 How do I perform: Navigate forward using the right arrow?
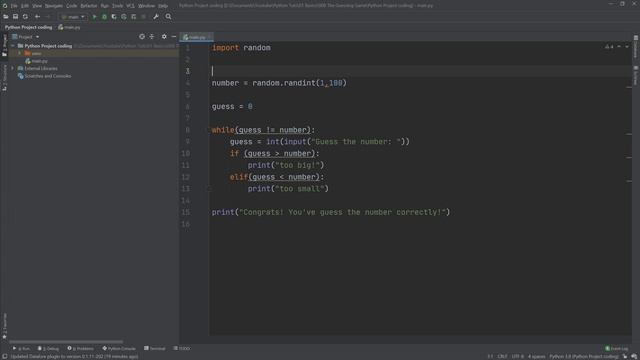click(x=47, y=17)
